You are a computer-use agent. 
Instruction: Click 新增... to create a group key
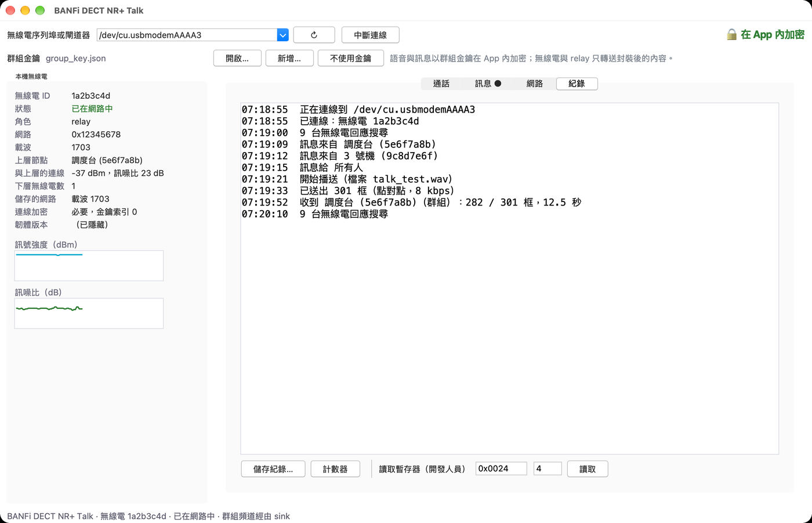289,58
